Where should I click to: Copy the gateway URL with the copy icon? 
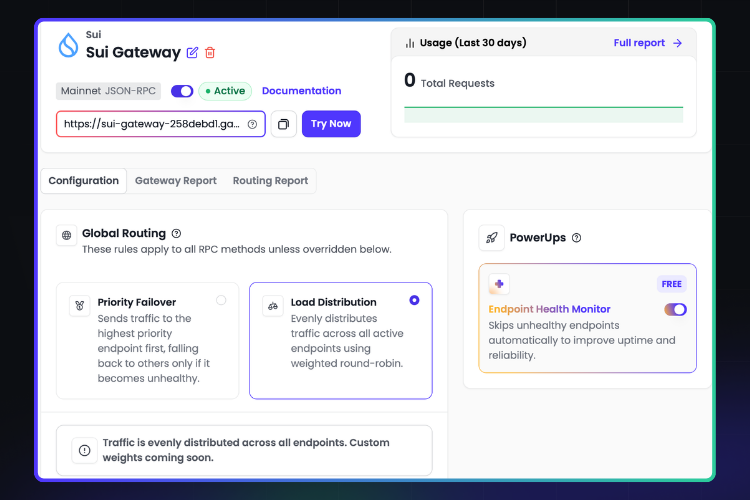284,124
